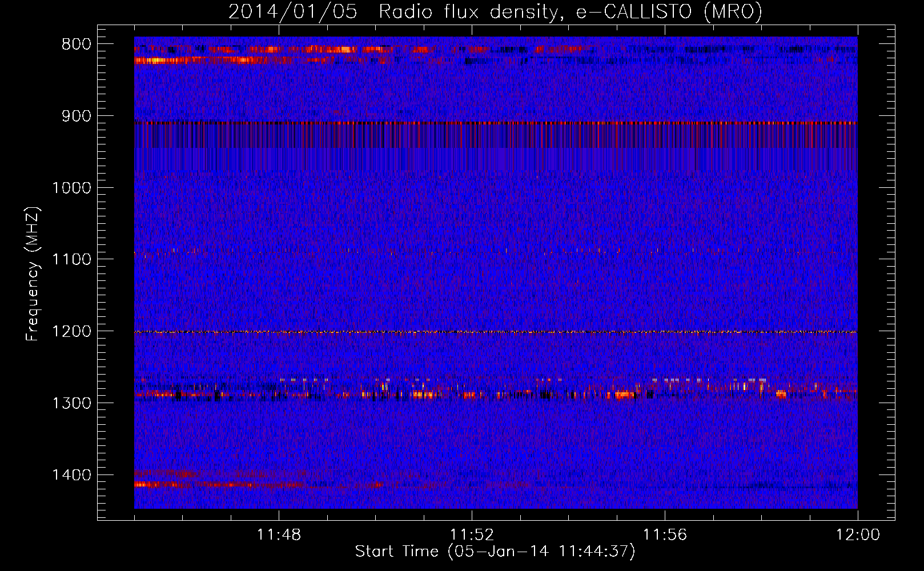
Task: Select the 1300 frequency axis label
Action: coord(71,403)
